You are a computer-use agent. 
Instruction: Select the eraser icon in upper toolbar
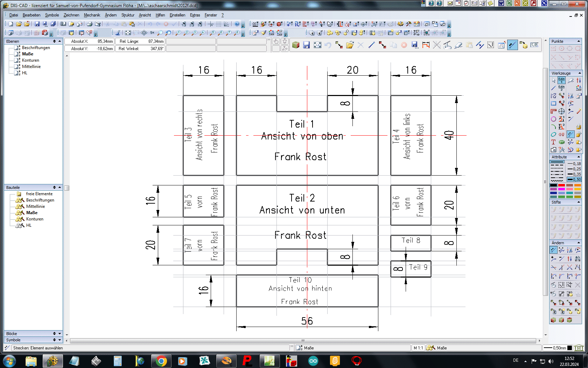click(x=458, y=45)
